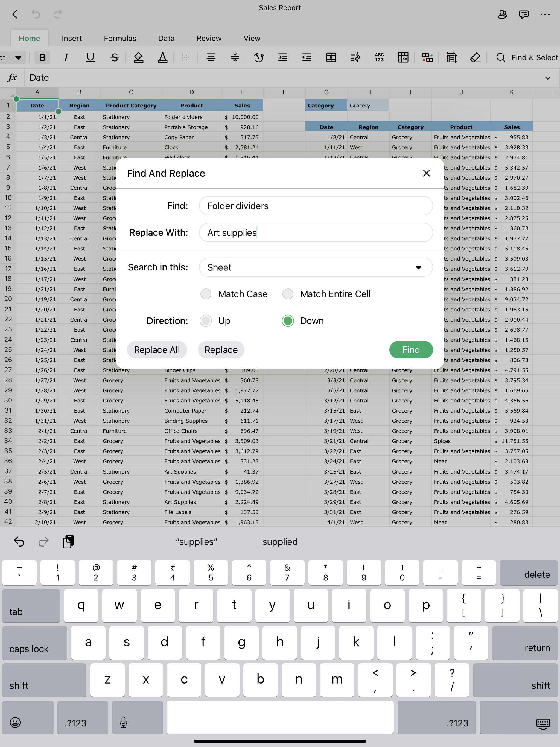Tap the Find text field
Viewport: 560px width, 747px height.
(316, 206)
